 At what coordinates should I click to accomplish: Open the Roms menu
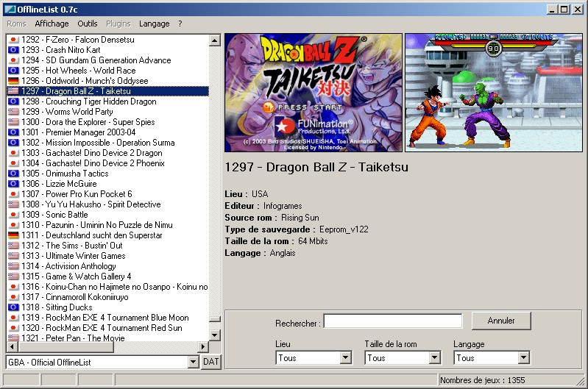click(16, 24)
